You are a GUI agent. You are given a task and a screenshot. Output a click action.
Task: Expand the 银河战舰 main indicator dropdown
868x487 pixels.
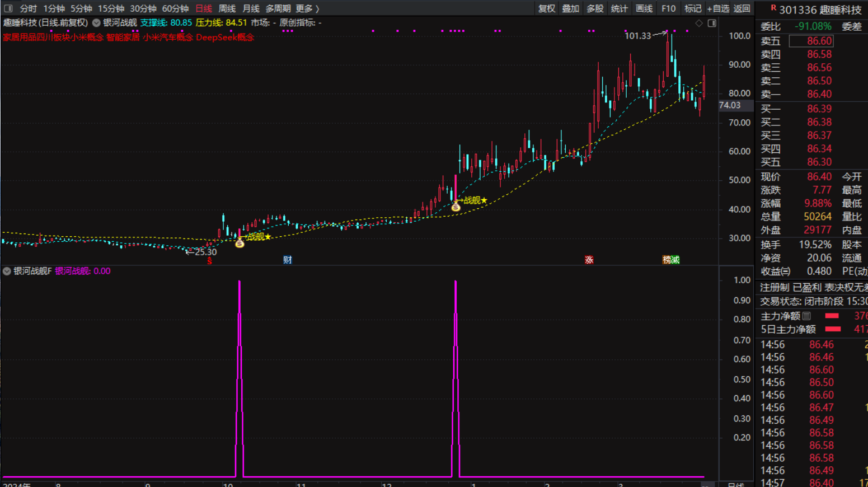click(96, 23)
